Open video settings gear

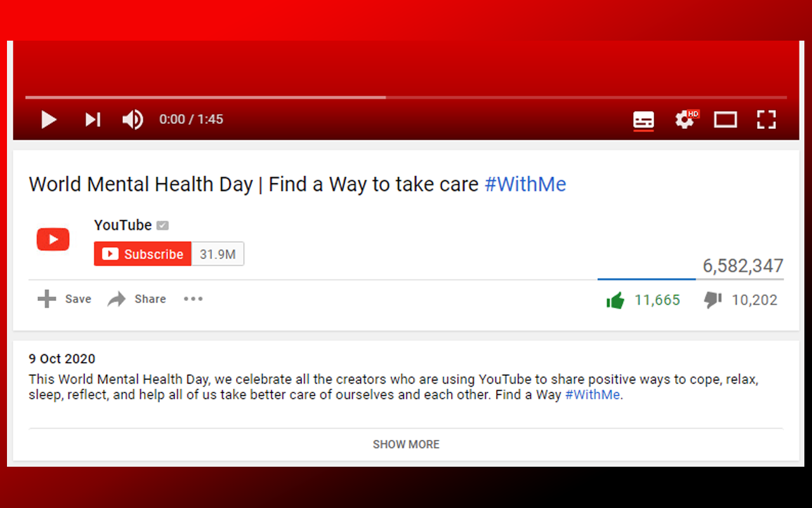click(x=686, y=119)
